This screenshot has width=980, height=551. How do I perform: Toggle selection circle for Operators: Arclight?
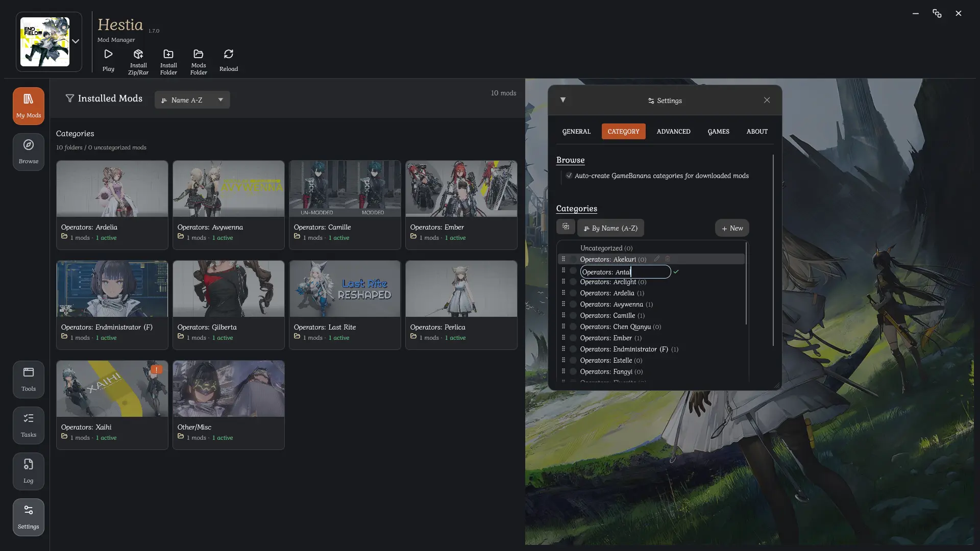tap(573, 282)
